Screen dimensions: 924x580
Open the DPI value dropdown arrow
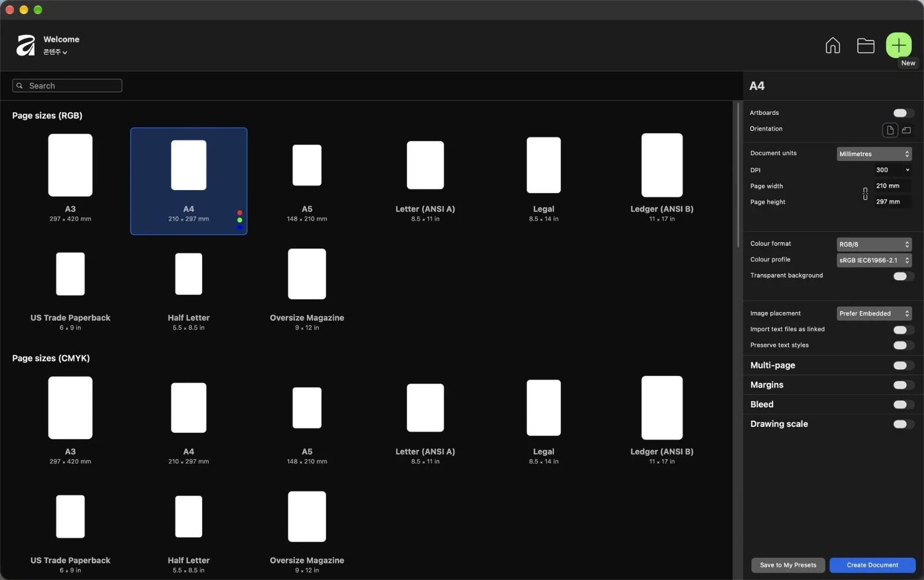click(907, 170)
